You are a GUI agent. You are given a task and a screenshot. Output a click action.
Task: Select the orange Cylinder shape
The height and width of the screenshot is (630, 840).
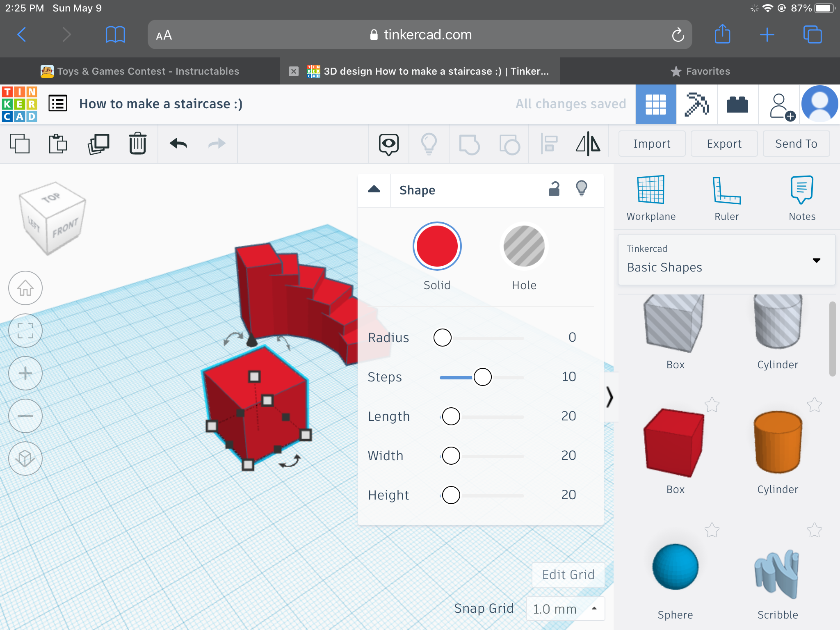(778, 442)
